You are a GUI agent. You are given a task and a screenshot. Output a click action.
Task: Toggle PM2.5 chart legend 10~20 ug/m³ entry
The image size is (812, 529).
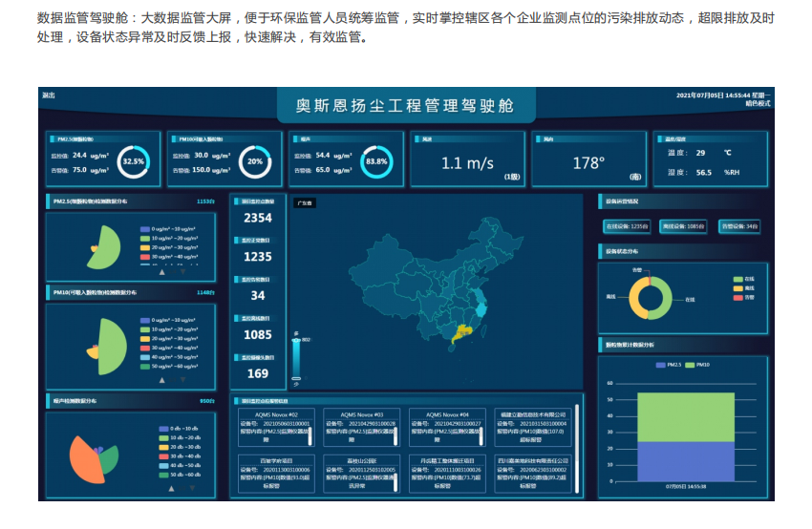coord(169,238)
